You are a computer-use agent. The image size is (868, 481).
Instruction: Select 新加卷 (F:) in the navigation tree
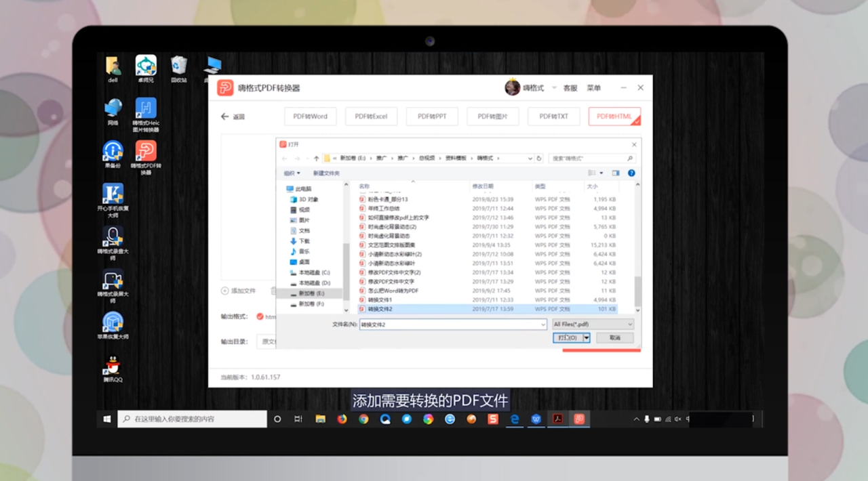tap(307, 304)
